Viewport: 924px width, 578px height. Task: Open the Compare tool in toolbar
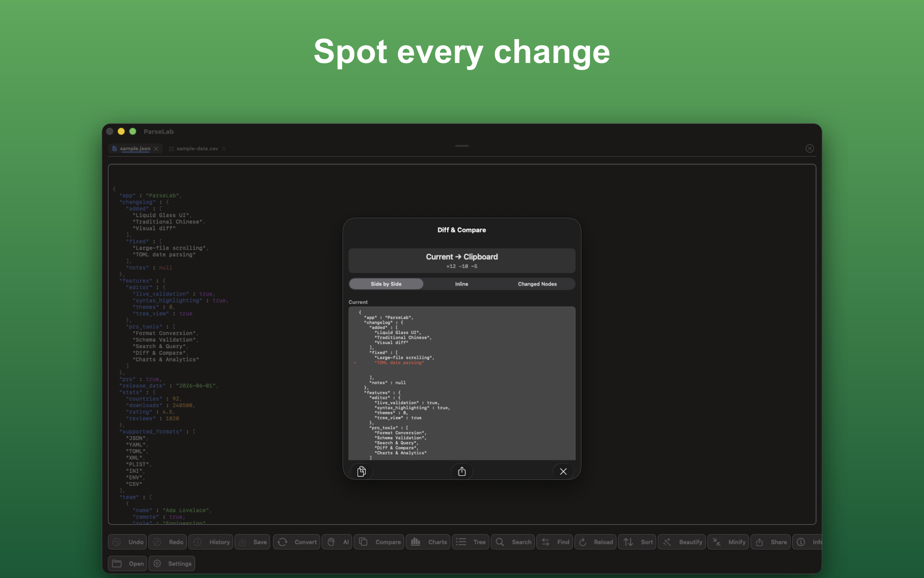tap(379, 542)
